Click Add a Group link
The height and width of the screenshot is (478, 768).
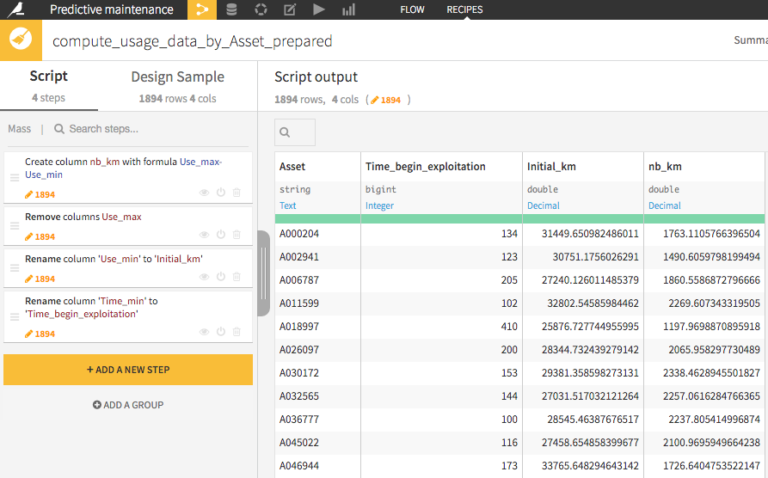[x=127, y=405]
